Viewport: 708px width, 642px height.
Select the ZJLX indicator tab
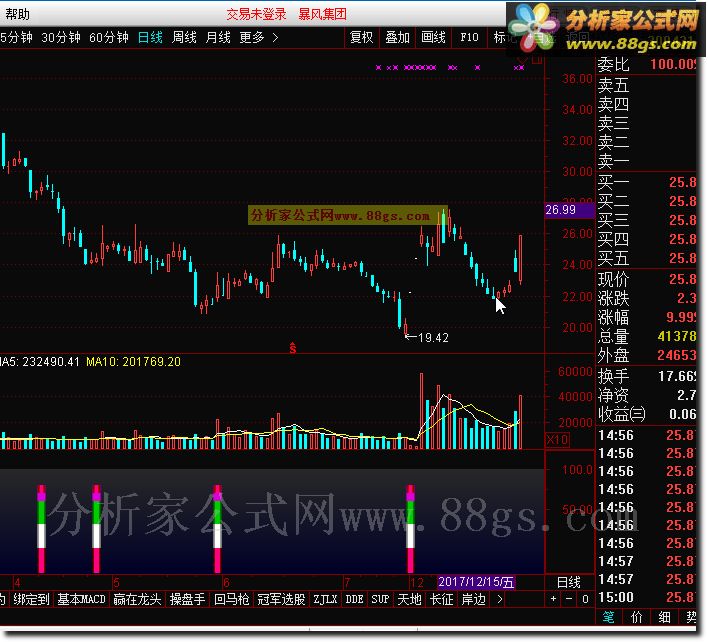325,600
